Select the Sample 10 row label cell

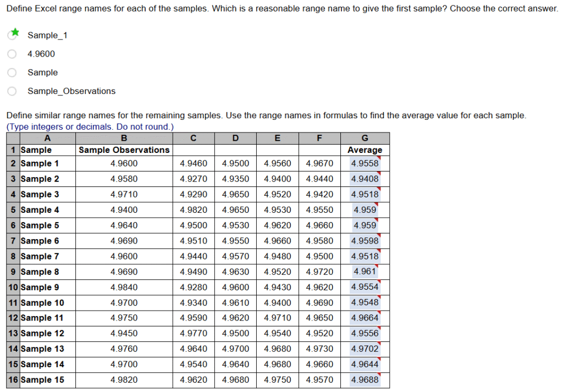tap(47, 302)
